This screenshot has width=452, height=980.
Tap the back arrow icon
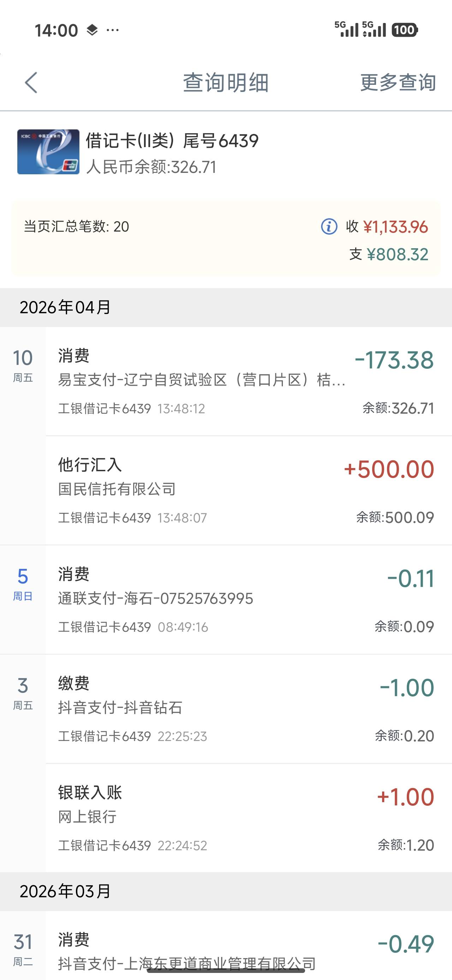tap(31, 83)
